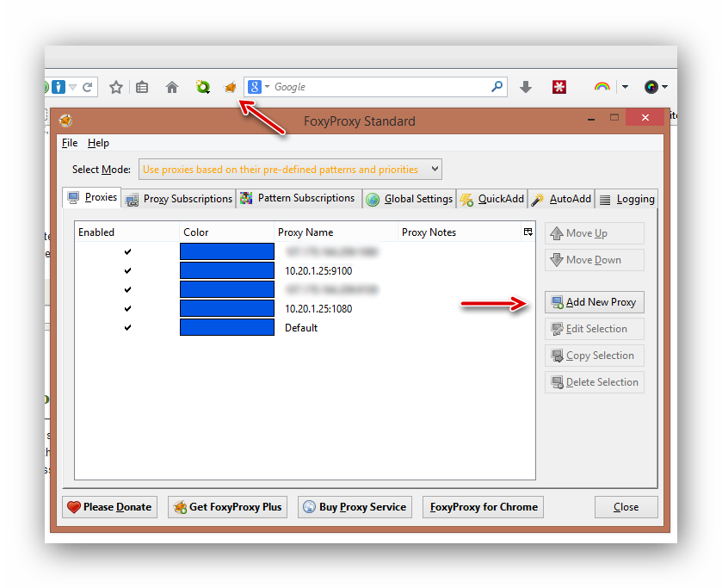Open the File menu
The width and height of the screenshot is (722, 588).
point(70,143)
